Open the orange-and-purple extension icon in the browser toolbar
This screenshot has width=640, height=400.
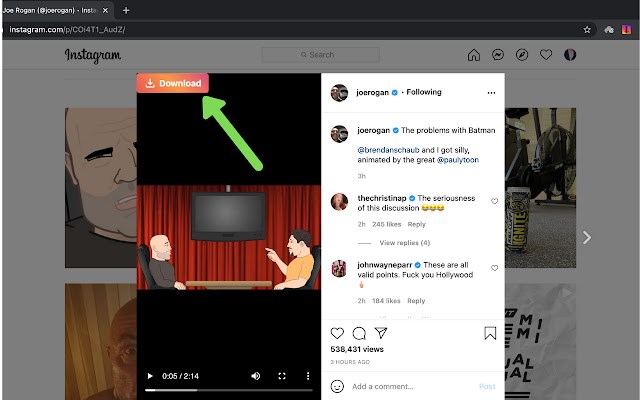point(626,29)
